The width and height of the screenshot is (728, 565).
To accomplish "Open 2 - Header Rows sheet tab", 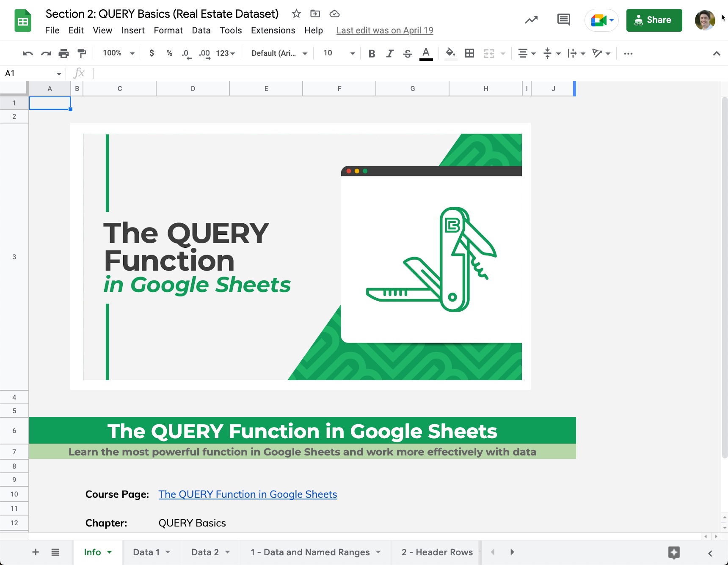I will (437, 552).
